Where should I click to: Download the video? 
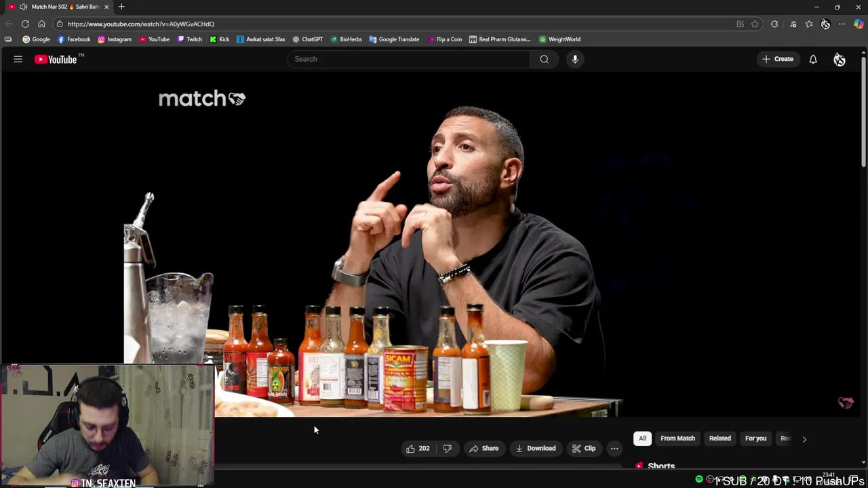[535, 448]
